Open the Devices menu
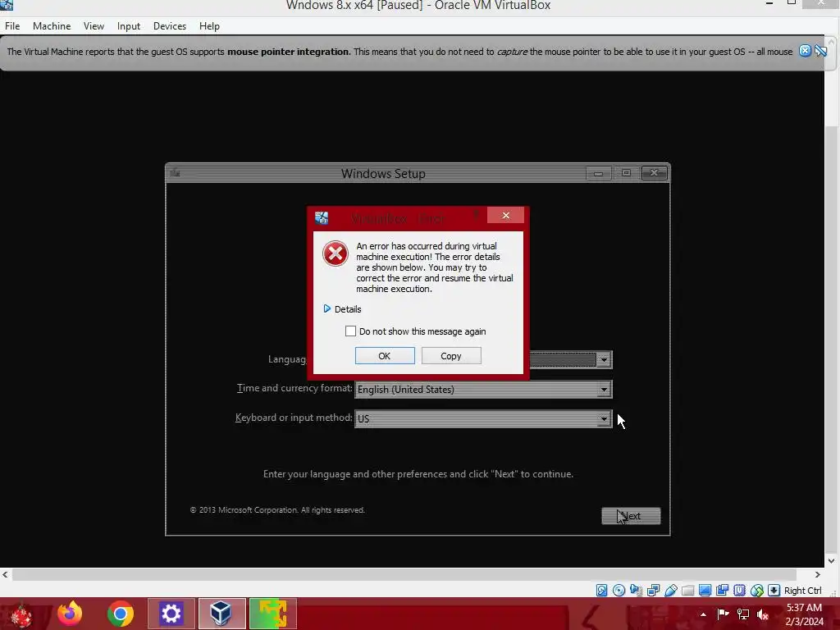This screenshot has width=840, height=630. pyautogui.click(x=170, y=25)
